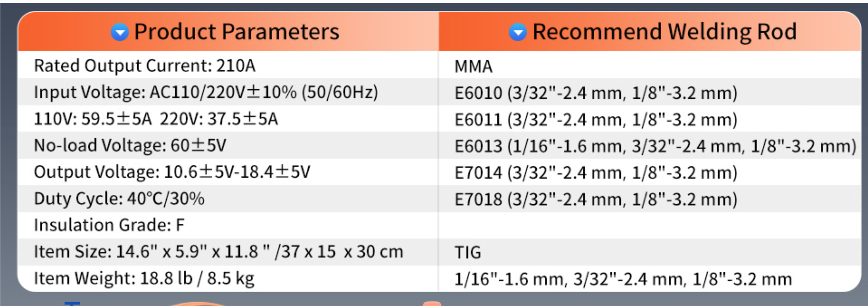
Task: Select the 110V: 59.5±5A current row
Action: pos(156,119)
